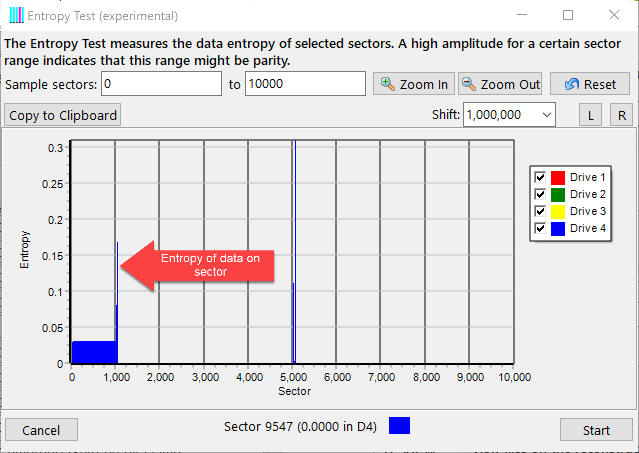Click the blue swatch beside sector status
Image resolution: width=639 pixels, height=453 pixels.
399,426
